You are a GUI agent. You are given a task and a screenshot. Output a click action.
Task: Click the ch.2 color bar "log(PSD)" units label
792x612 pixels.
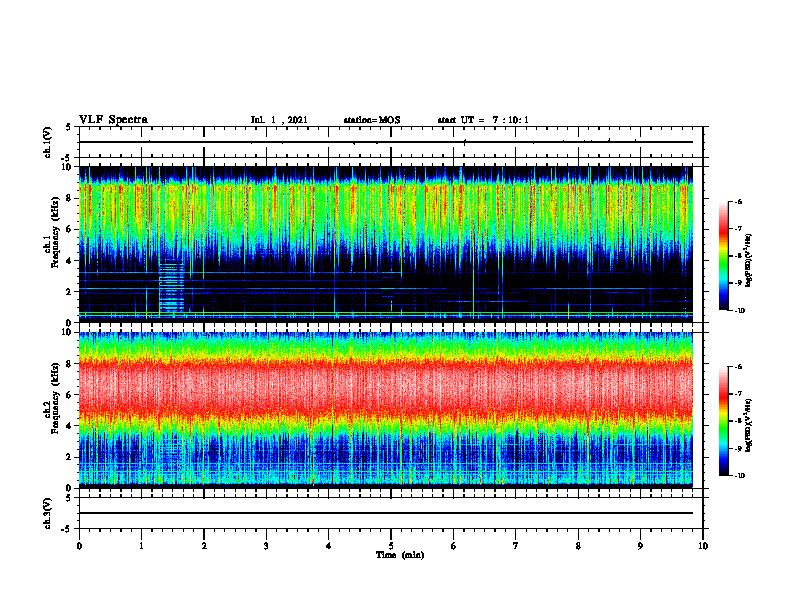pyautogui.click(x=748, y=426)
